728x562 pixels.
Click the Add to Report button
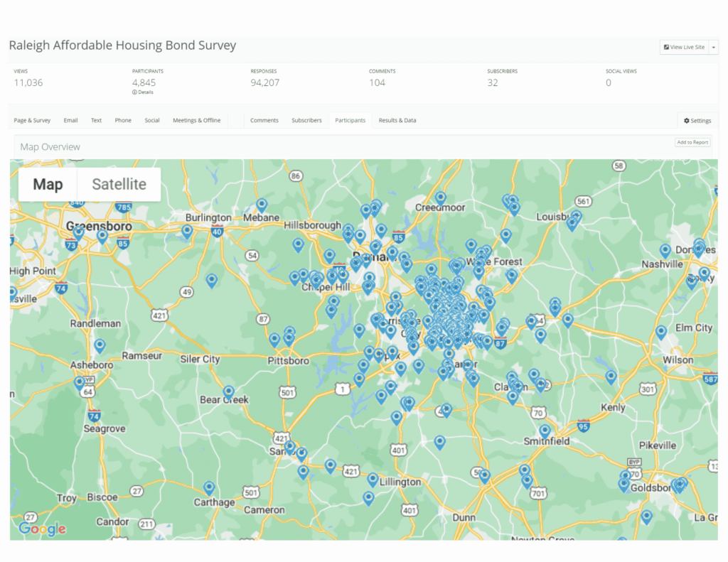(x=692, y=142)
